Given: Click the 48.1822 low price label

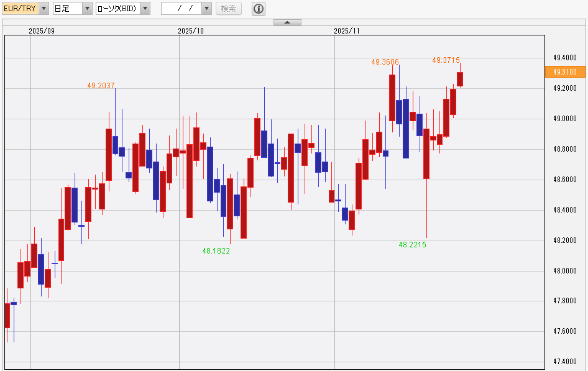Looking at the screenshot, I should [216, 250].
